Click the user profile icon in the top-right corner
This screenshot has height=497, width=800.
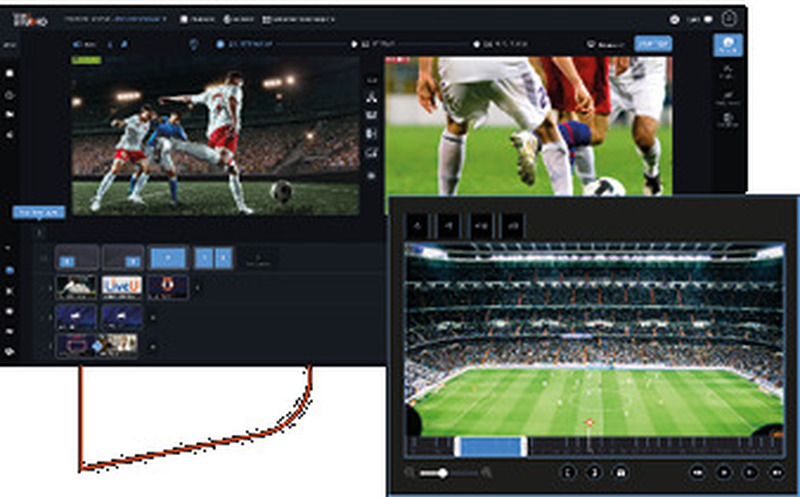tap(730, 18)
